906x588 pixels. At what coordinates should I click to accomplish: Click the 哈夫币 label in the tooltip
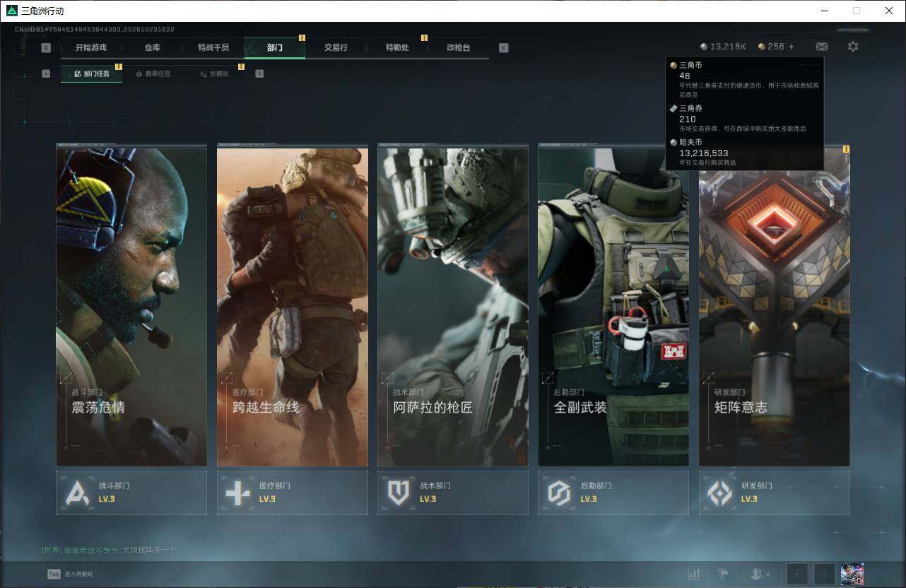690,142
